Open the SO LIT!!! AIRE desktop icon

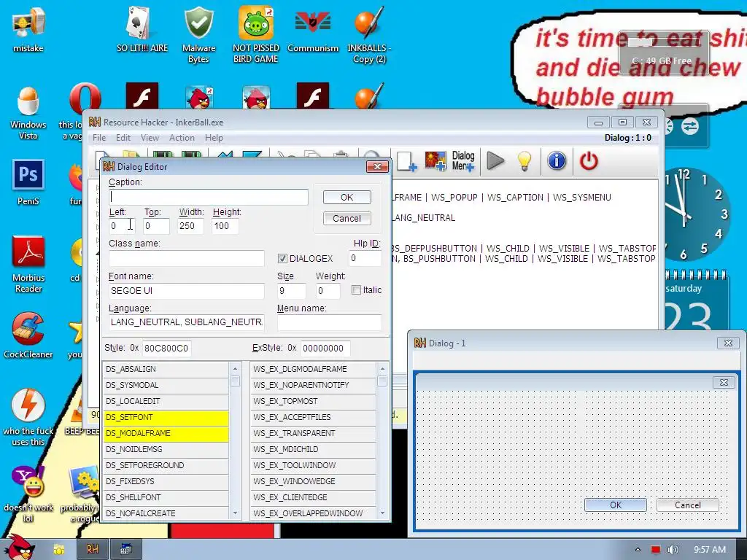(x=142, y=29)
